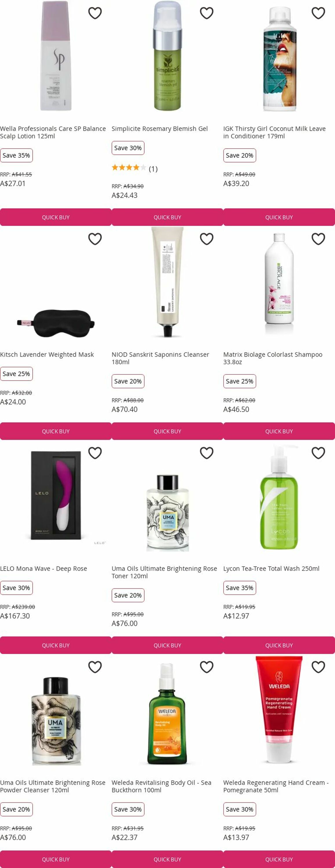
Task: Open Matrix Biolage Colorlast Shampoo product link
Action: pyautogui.click(x=272, y=358)
